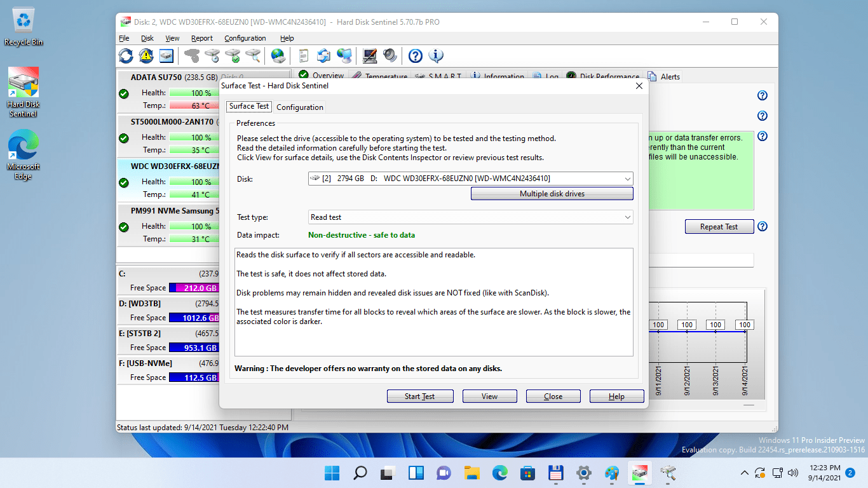Click the send report email icon

click(x=324, y=56)
